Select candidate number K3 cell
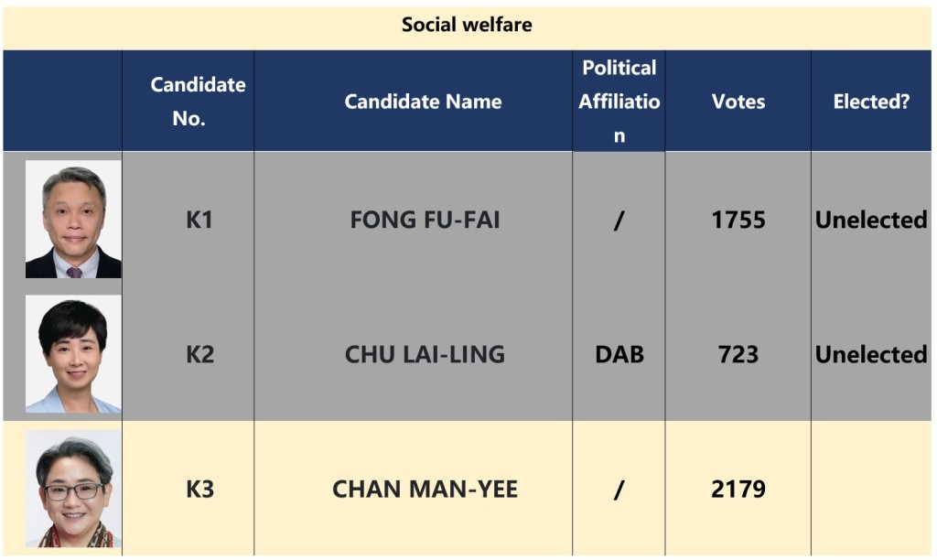937x560 pixels. point(199,489)
